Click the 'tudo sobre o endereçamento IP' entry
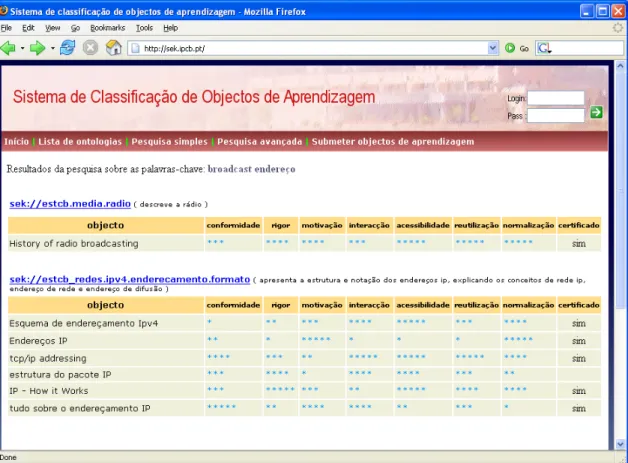Screen dimensions: 628x463 coord(80,408)
